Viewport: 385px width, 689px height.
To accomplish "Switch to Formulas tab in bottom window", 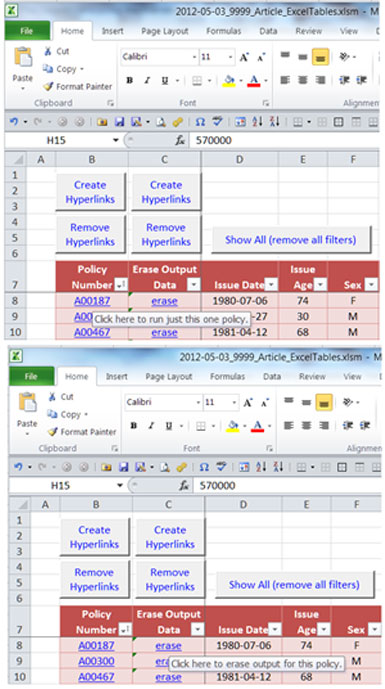I will click(x=228, y=377).
